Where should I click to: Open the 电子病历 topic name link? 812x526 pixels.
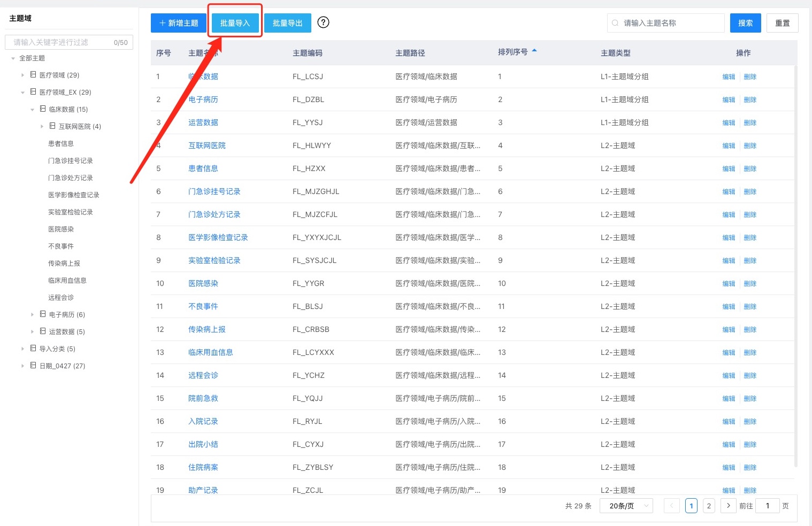203,99
